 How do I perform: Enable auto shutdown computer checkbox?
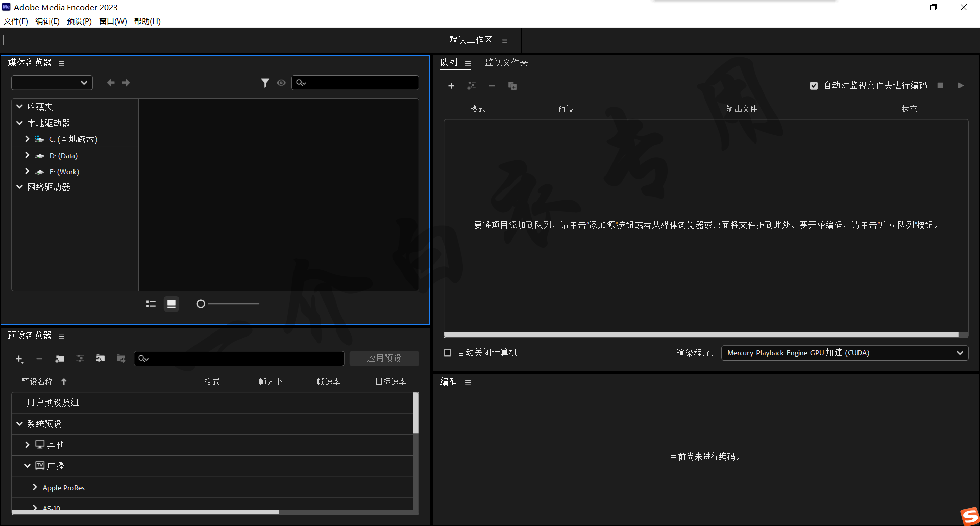tap(448, 353)
